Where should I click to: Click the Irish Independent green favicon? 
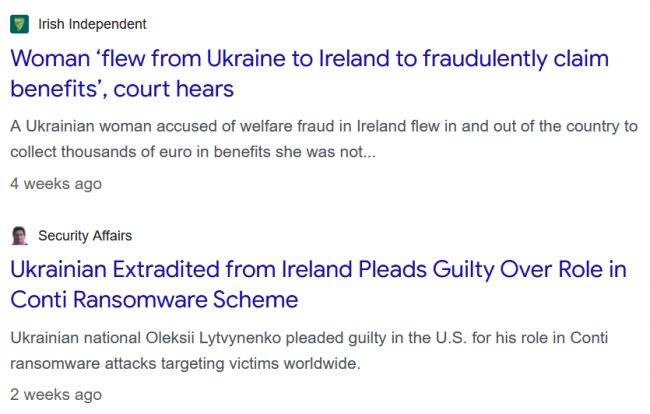19,24
